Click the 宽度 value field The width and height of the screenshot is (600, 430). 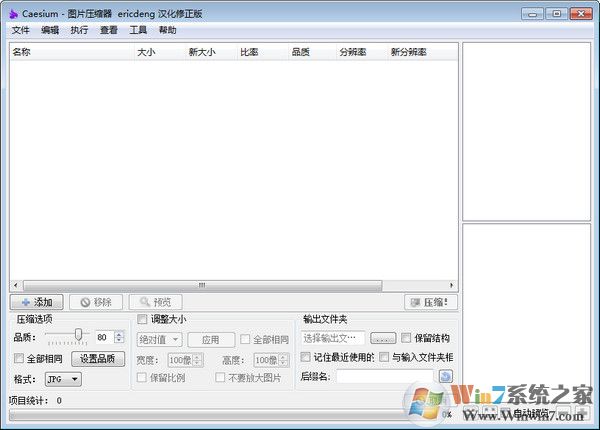tap(181, 360)
